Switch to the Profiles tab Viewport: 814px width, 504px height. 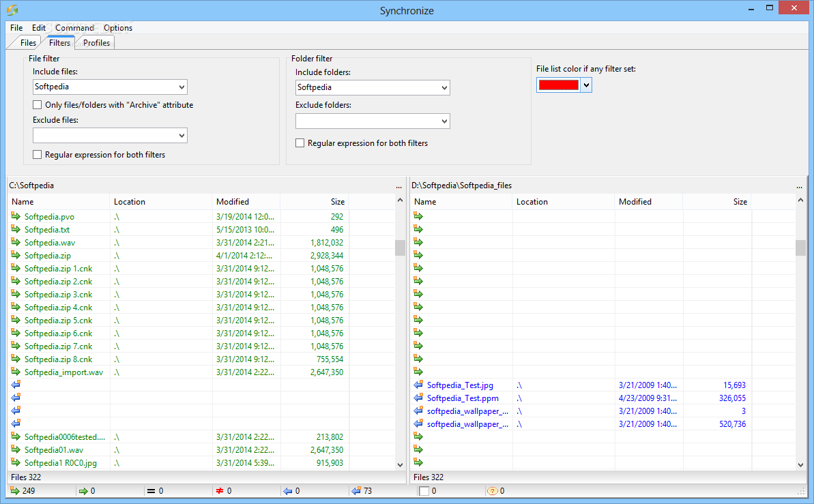click(97, 42)
